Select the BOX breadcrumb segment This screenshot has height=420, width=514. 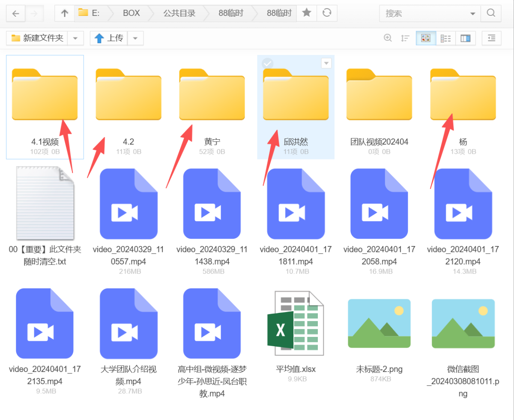[131, 13]
